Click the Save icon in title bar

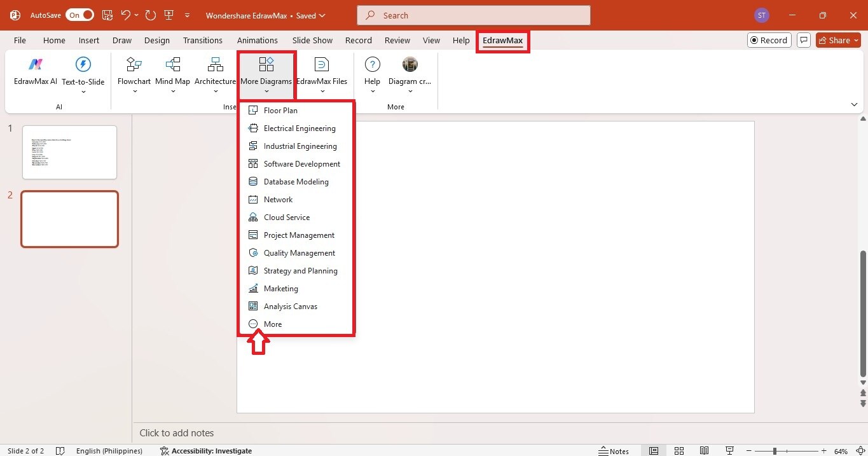[107, 15]
